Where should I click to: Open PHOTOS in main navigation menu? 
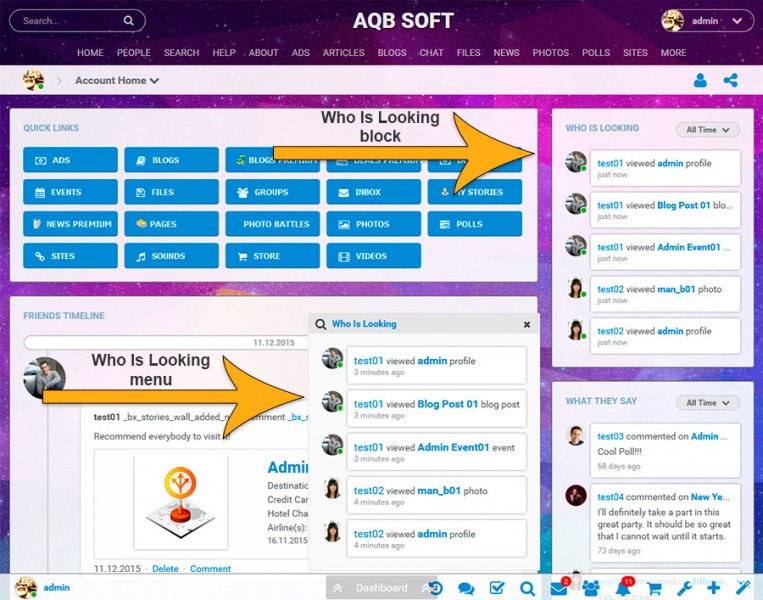550,53
